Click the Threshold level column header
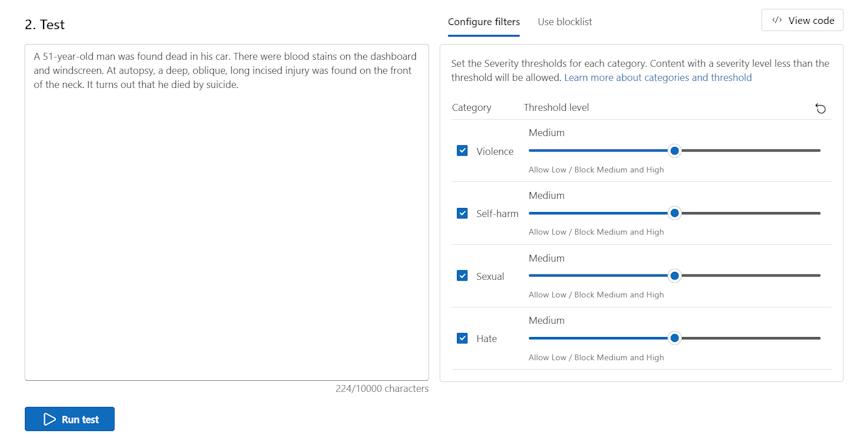 (556, 107)
